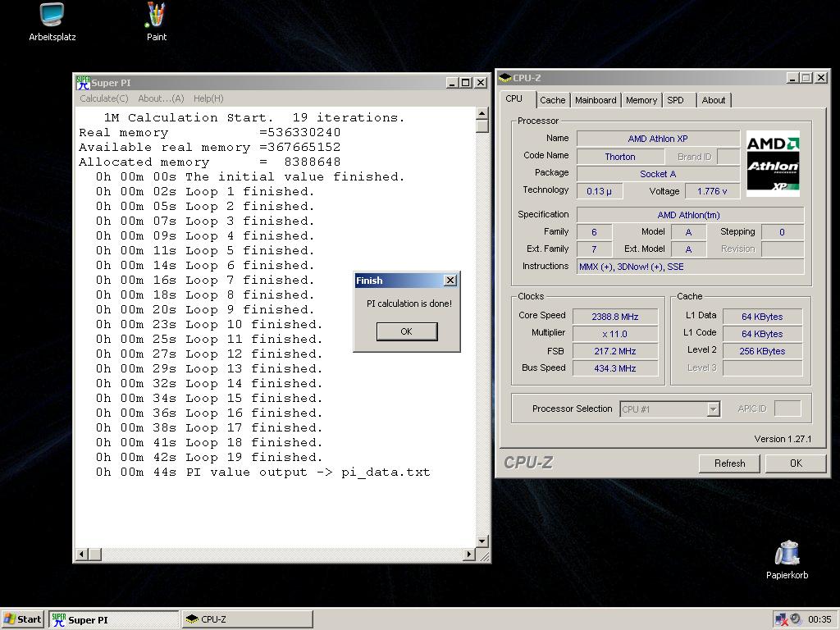
Task: Click the CPU-Z title bar icon
Action: click(x=504, y=78)
